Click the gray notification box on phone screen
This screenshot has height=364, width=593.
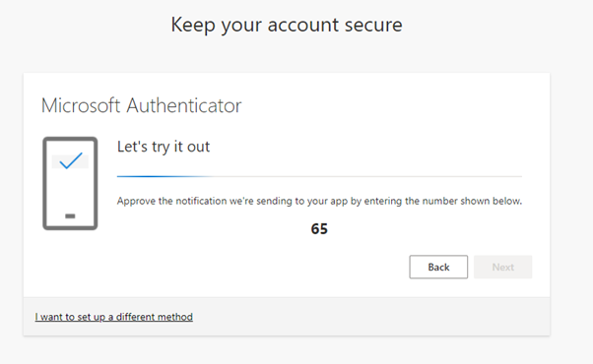click(x=70, y=161)
